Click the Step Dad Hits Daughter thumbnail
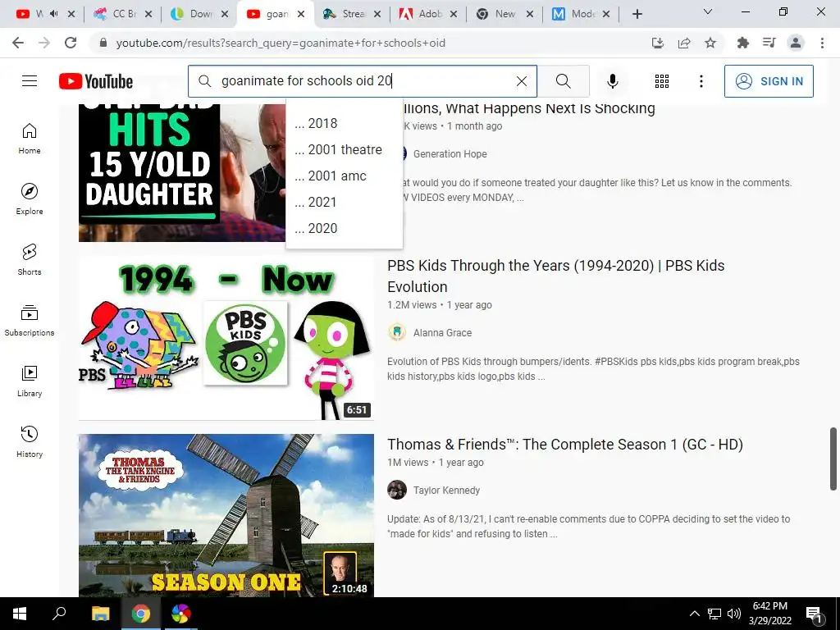The width and height of the screenshot is (840, 630). tap(182, 172)
